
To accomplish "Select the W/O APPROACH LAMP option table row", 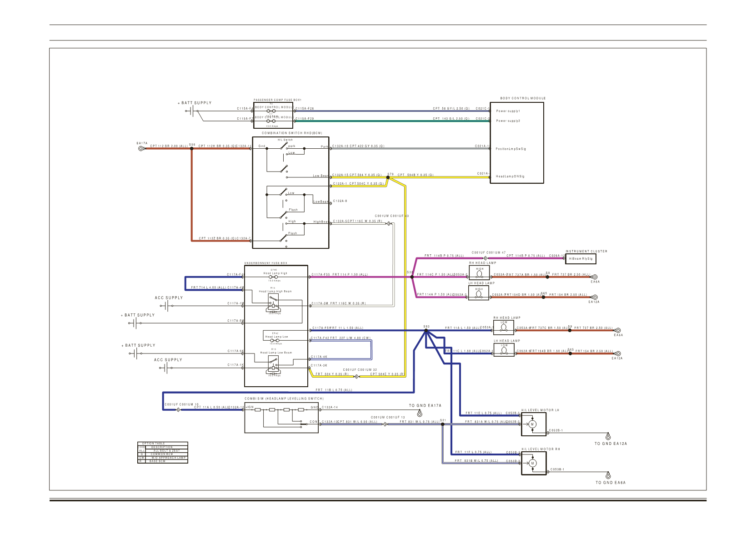I will tap(163, 458).
